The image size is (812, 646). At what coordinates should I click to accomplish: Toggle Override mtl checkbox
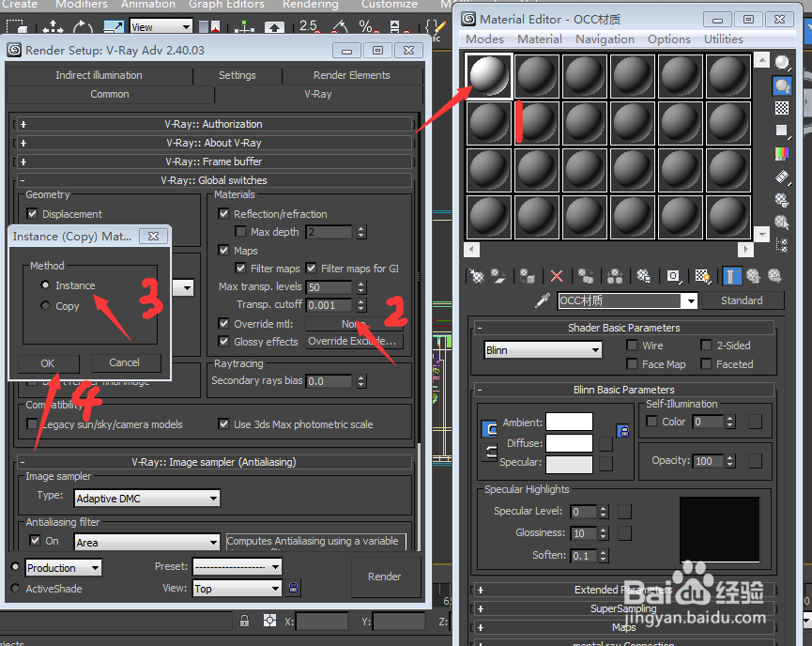[223, 323]
